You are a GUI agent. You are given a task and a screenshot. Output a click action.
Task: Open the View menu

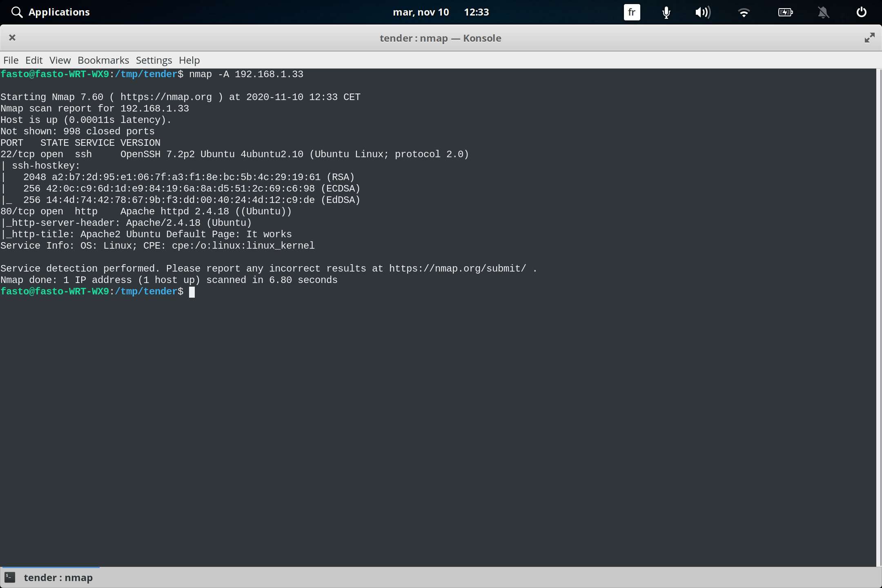(x=60, y=60)
